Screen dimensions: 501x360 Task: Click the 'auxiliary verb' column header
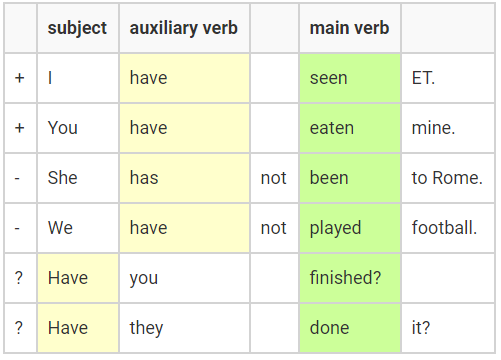[184, 28]
